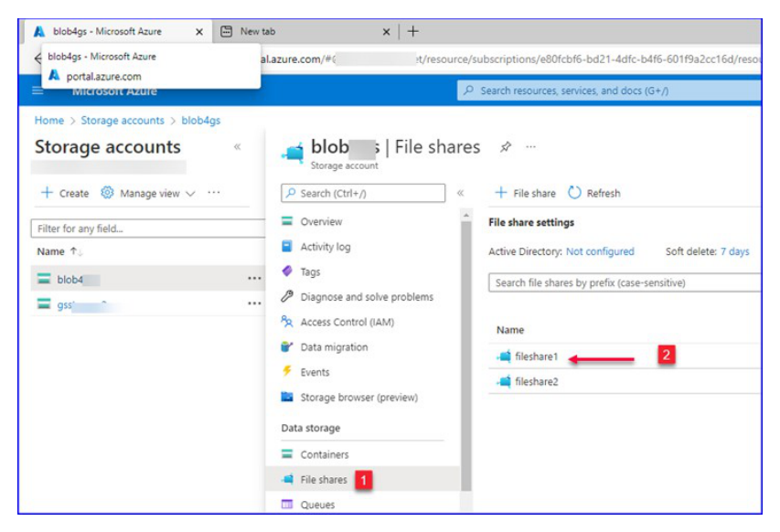Image resolution: width=780 pixels, height=532 pixels.
Task: Click Filter for any field input
Action: [148, 229]
